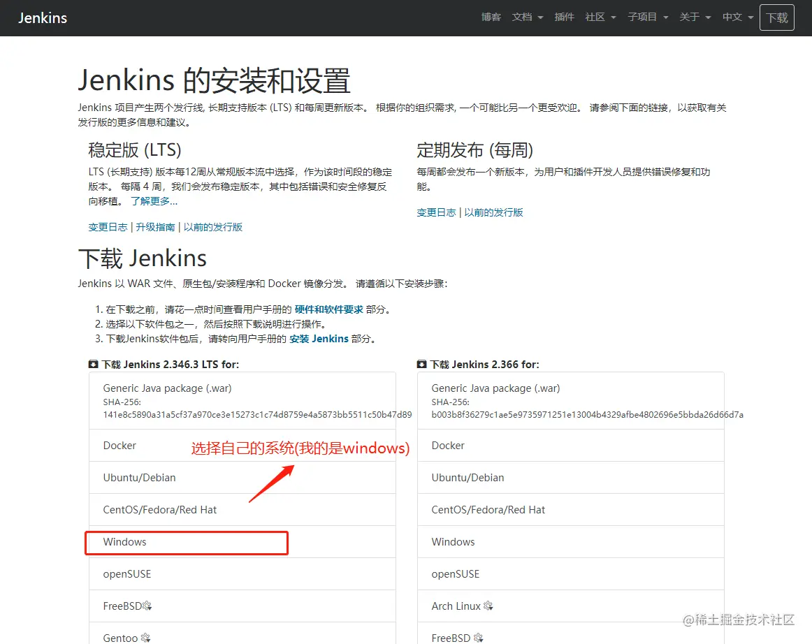This screenshot has width=812, height=644.
Task: Select LTS Ubuntu/Debian download option
Action: pyautogui.click(x=242, y=477)
